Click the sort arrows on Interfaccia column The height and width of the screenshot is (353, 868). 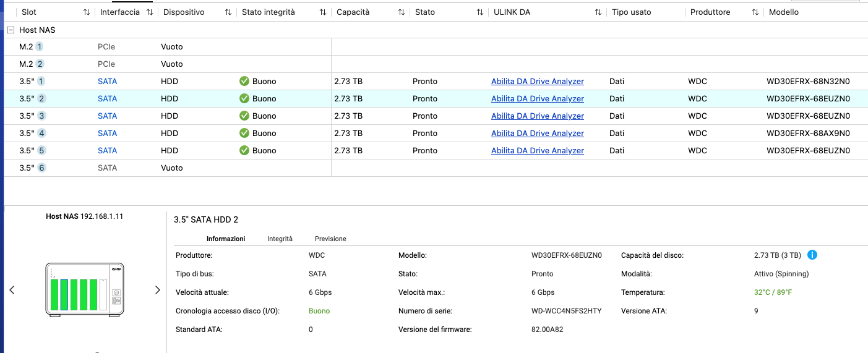tap(149, 12)
